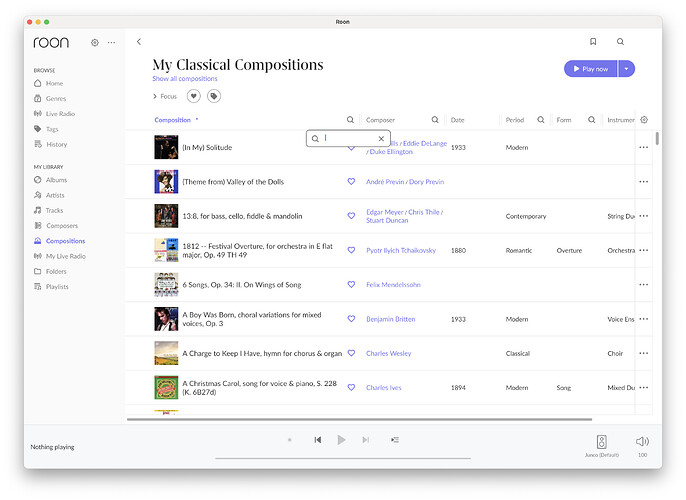The width and height of the screenshot is (686, 500).
Task: Click Play now button
Action: (590, 69)
